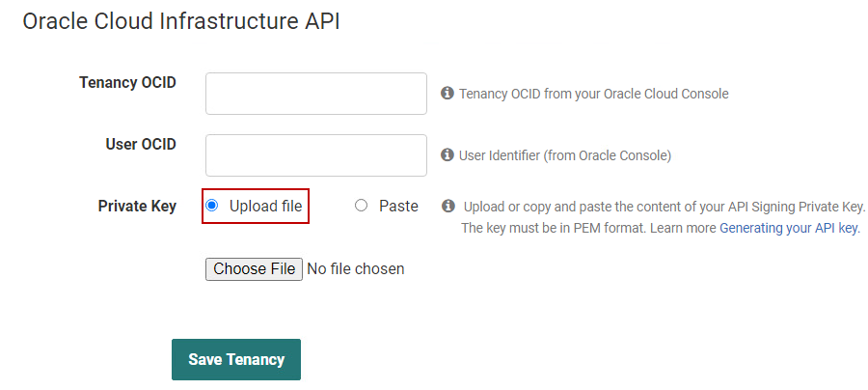Select the Upload file radio button
The height and width of the screenshot is (390, 868).
click(211, 206)
